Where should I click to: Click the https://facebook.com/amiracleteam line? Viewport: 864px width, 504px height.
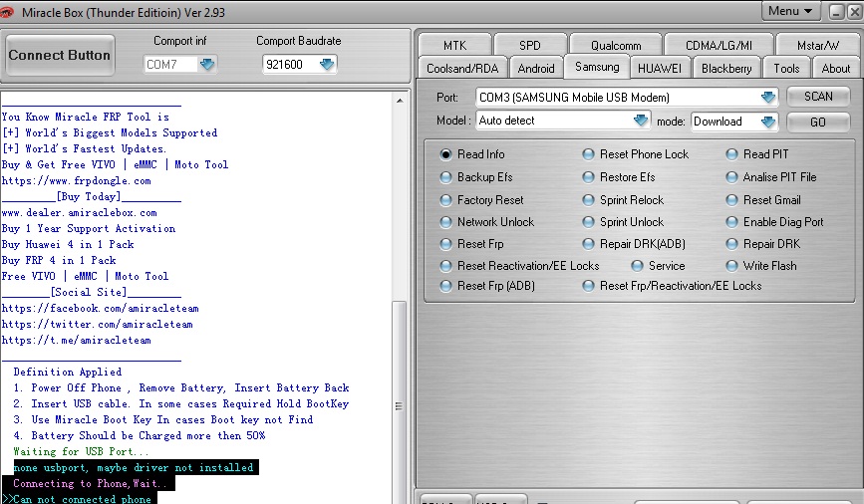(101, 309)
